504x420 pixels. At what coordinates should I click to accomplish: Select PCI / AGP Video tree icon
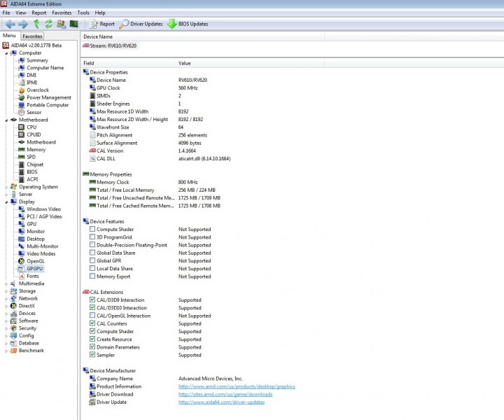tap(22, 216)
